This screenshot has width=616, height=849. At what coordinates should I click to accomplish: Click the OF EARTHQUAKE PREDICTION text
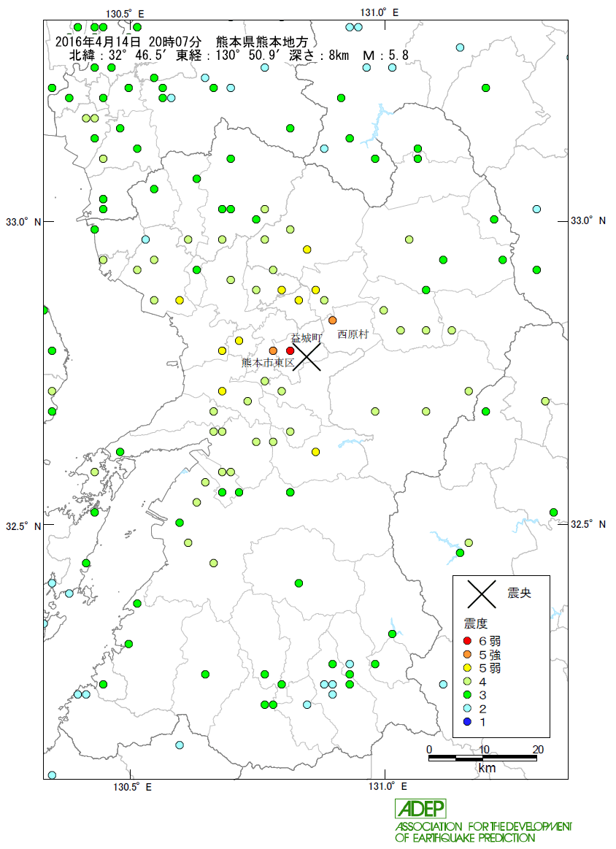(465, 838)
